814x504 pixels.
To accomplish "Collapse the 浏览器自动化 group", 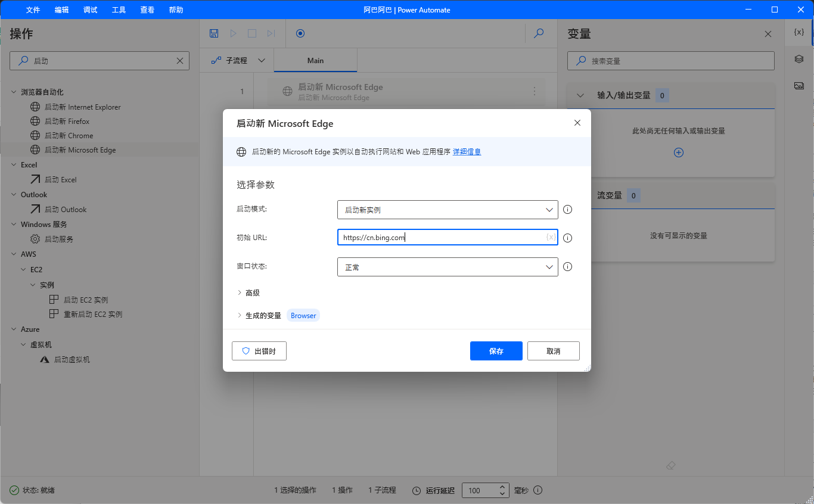I will click(x=14, y=92).
